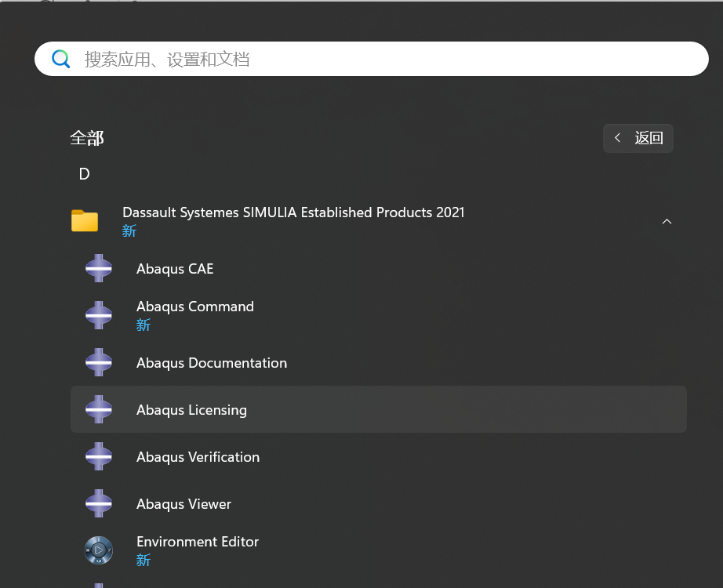
Task: Collapse the Dassault Systemes SIMULIA folder
Action: (x=667, y=221)
